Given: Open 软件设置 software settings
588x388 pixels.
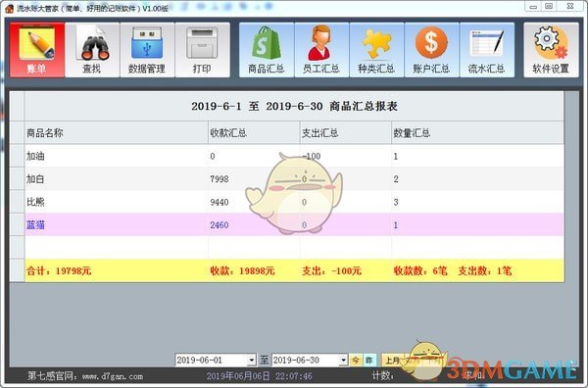Looking at the screenshot, I should click(x=551, y=50).
